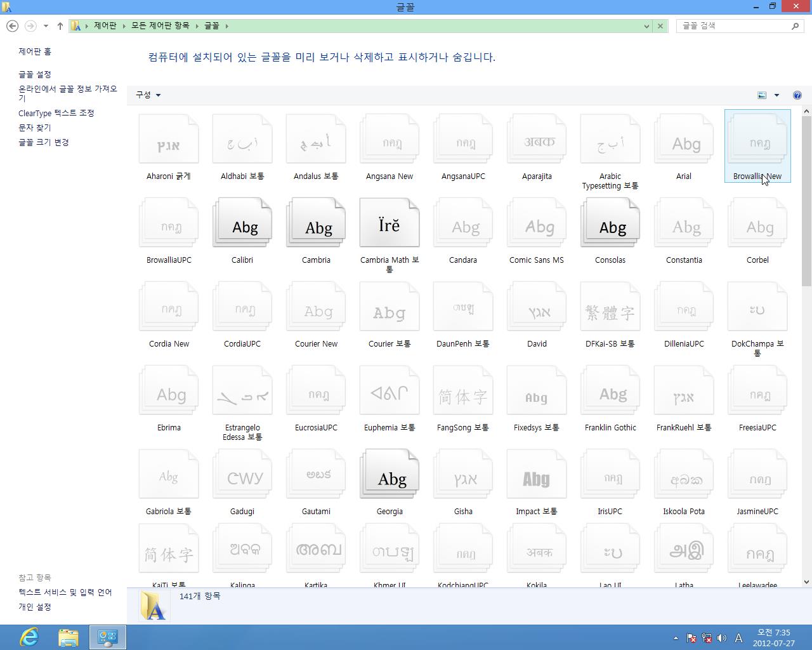The image size is (812, 650).
Task: Select the Iskoola Pota font icon
Action: click(684, 475)
